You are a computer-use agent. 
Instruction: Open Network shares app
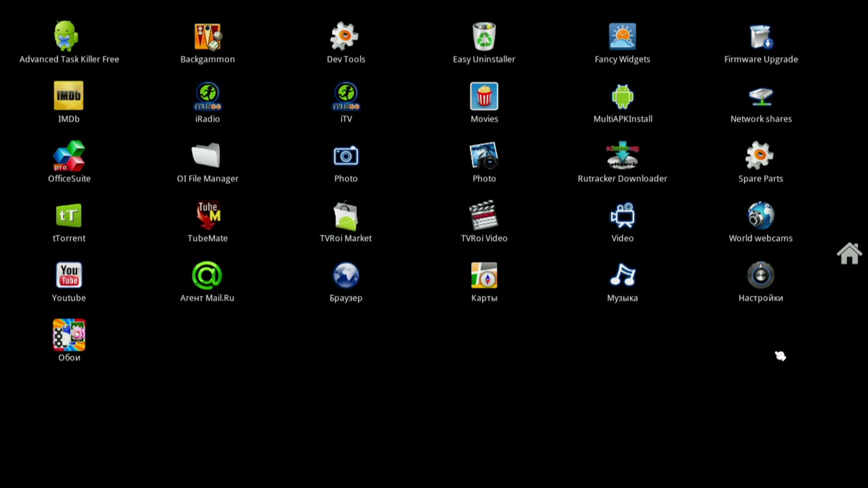760,96
